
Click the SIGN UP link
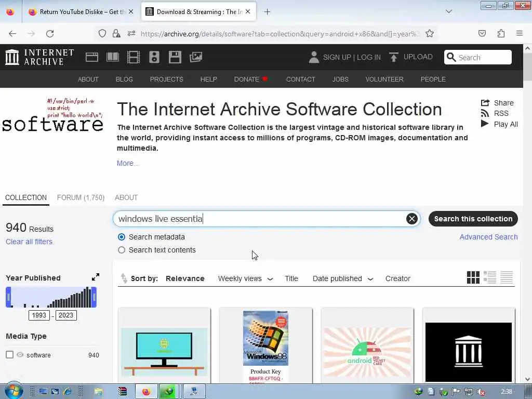coord(337,57)
